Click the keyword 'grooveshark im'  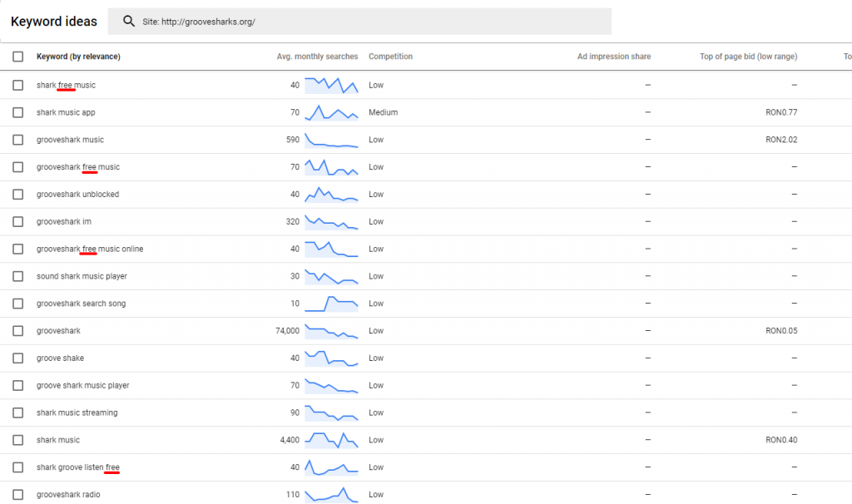64,221
